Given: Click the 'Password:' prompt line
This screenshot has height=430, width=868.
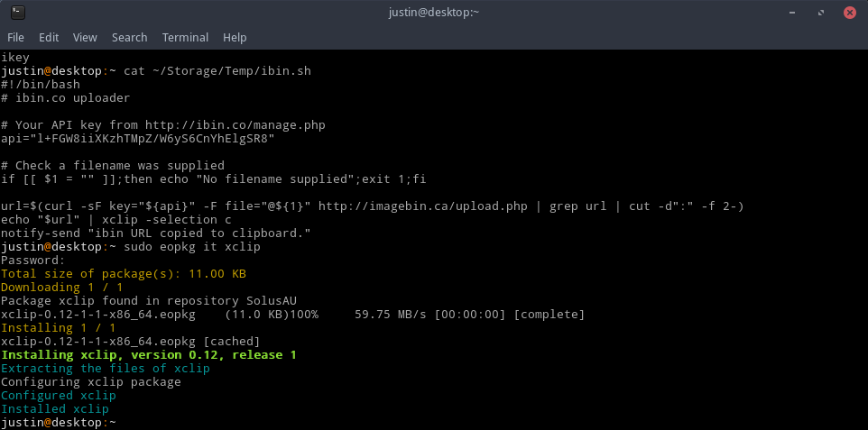Looking at the screenshot, I should (x=33, y=261).
